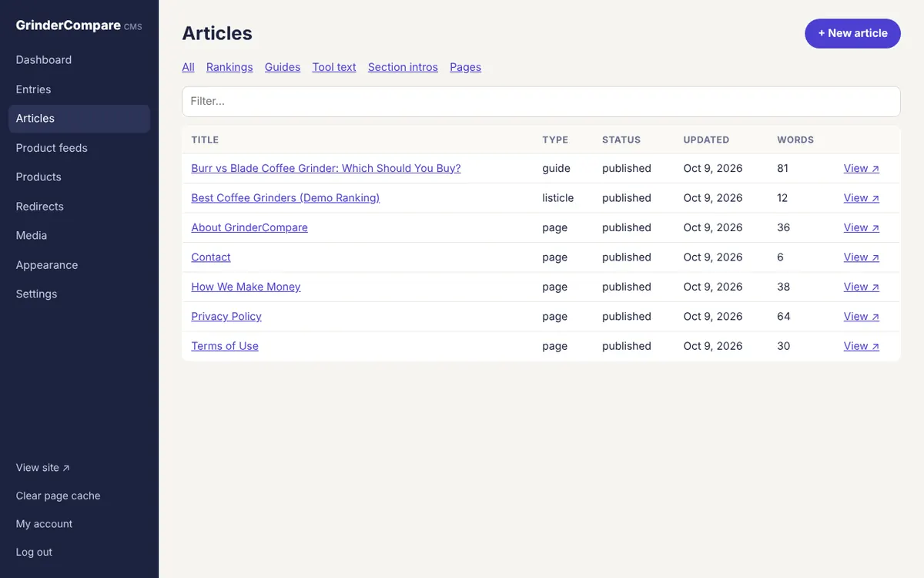Open About GrinderCompare article
The image size is (924, 578).
(249, 228)
